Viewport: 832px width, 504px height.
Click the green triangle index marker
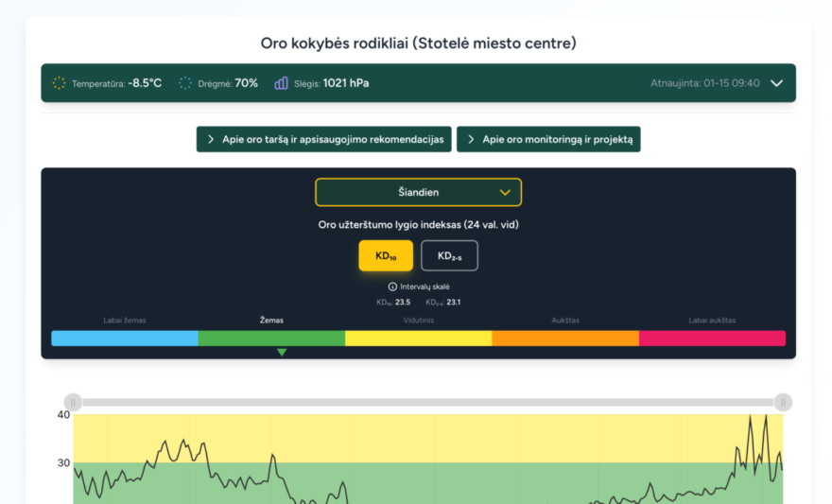coord(282,353)
